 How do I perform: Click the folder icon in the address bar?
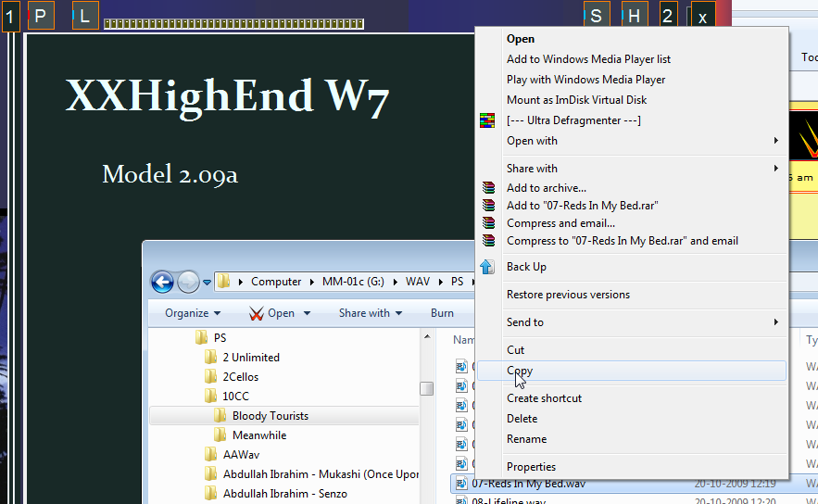223,282
